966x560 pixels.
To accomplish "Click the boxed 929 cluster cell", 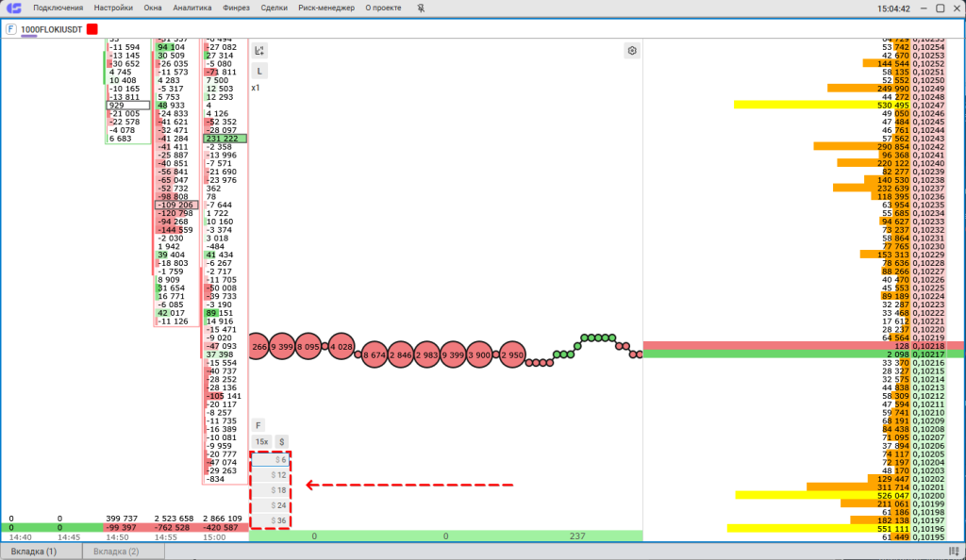I will coord(128,106).
